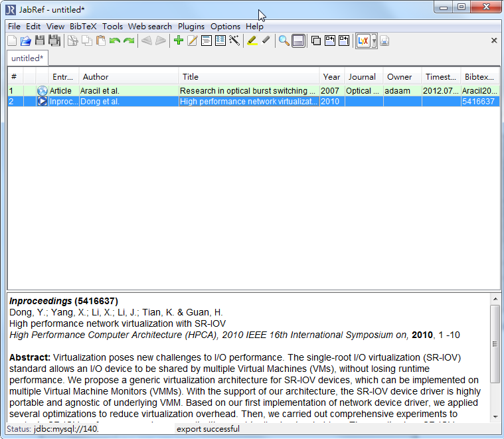Click the 'export successful' status message
The width and height of the screenshot is (504, 439).
[x=208, y=429]
